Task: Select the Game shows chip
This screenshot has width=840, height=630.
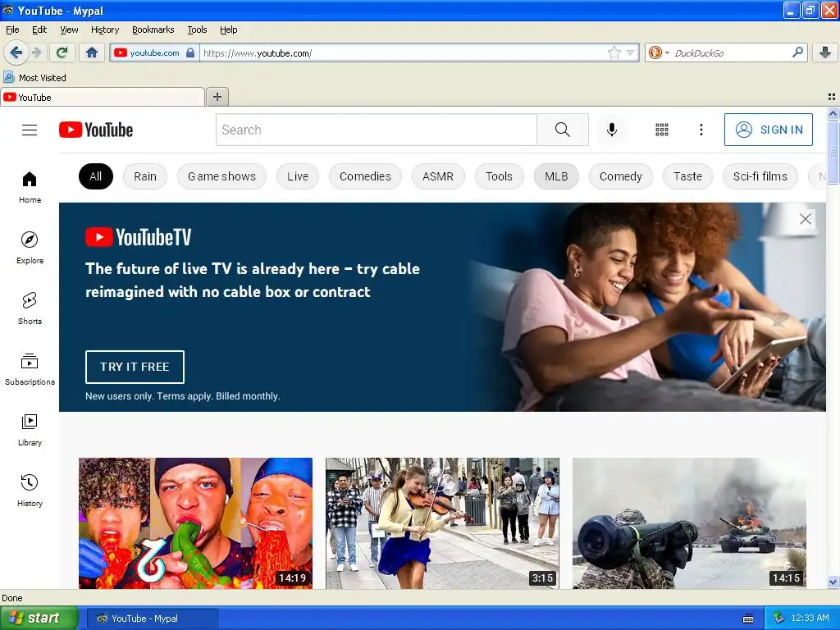Action: click(221, 176)
